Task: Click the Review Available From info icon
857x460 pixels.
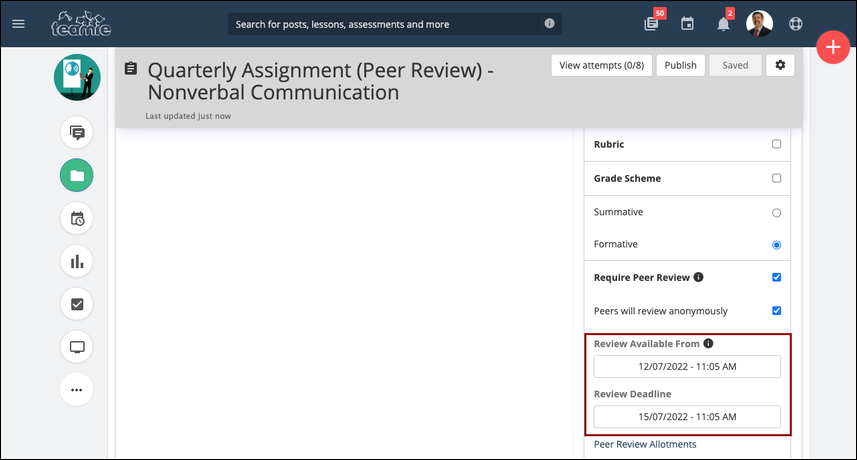Action: pos(708,343)
